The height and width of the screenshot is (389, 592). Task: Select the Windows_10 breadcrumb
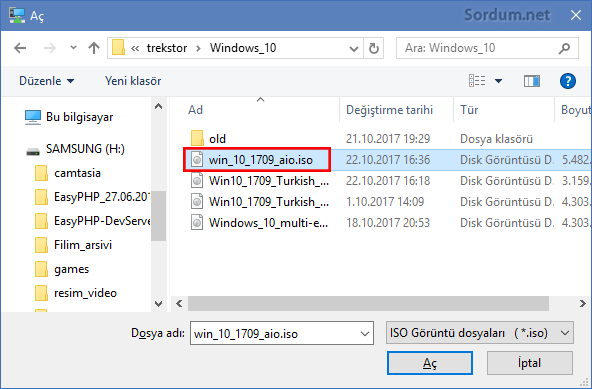tap(243, 48)
